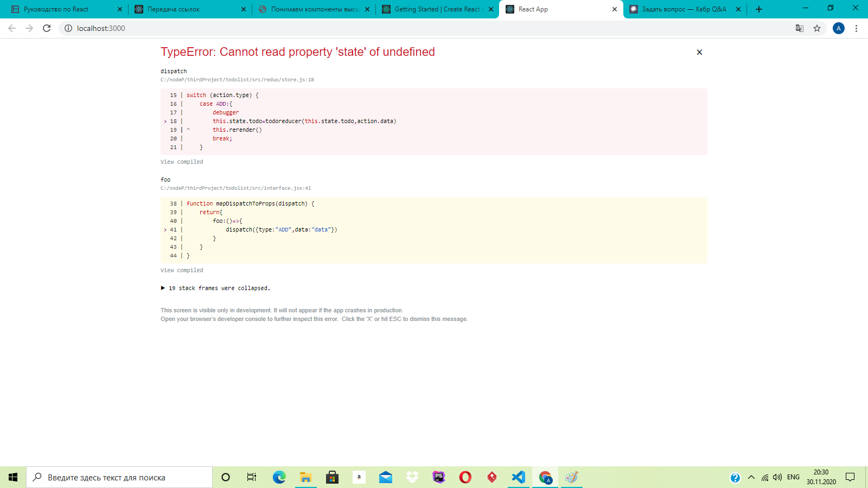Open File Explorer from taskbar
This screenshot has height=488, width=868.
(x=305, y=477)
